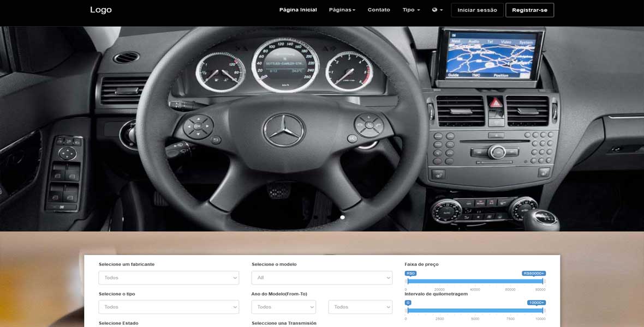This screenshot has width=644, height=327.
Task: Click the Logo in the header
Action: point(100,10)
